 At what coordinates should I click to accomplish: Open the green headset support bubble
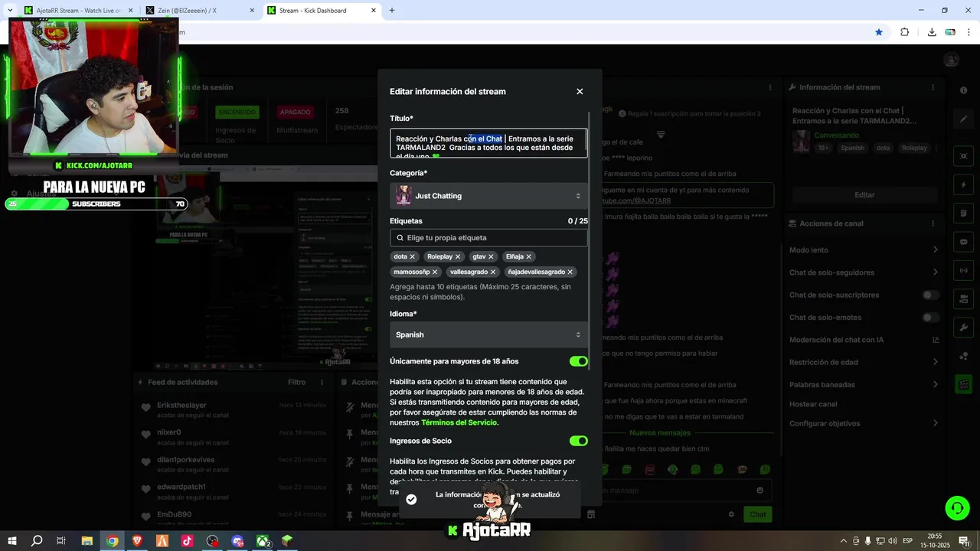(956, 507)
